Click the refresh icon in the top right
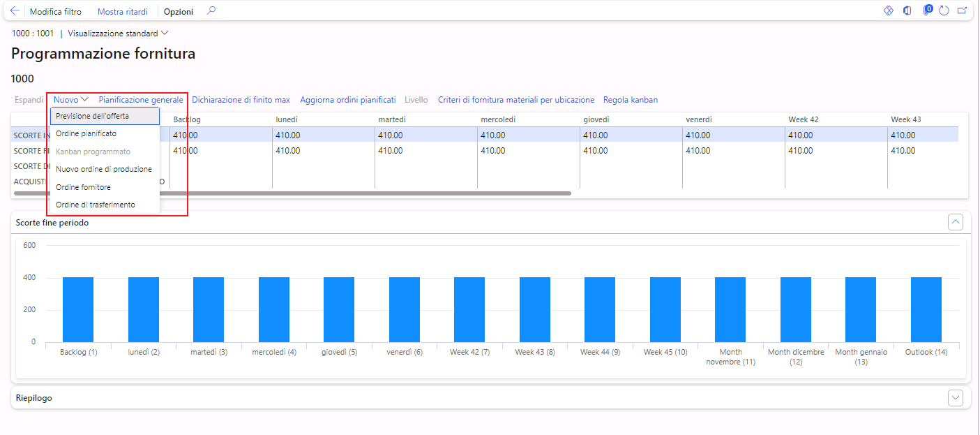 pyautogui.click(x=944, y=10)
